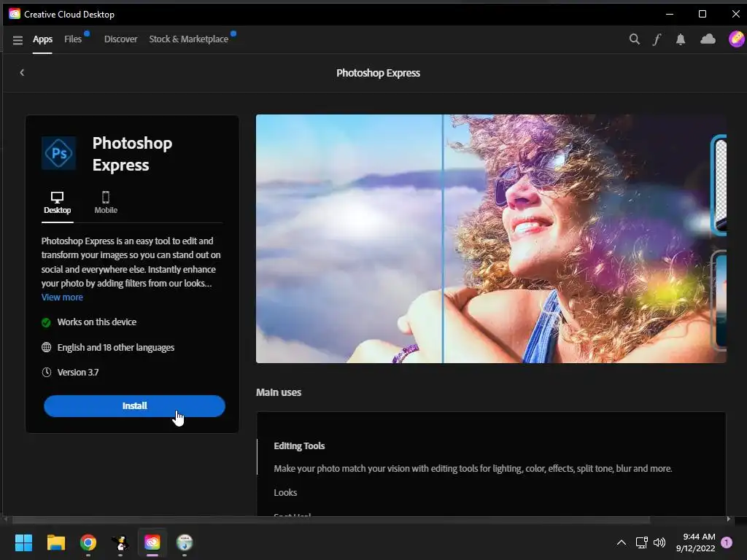Open Google Chrome from the taskbar

tap(88, 542)
